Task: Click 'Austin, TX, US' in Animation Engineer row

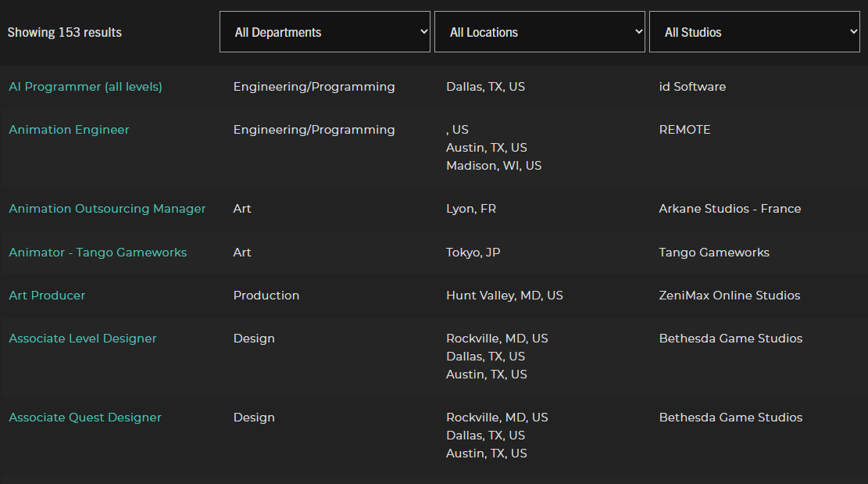Action: [x=487, y=148]
